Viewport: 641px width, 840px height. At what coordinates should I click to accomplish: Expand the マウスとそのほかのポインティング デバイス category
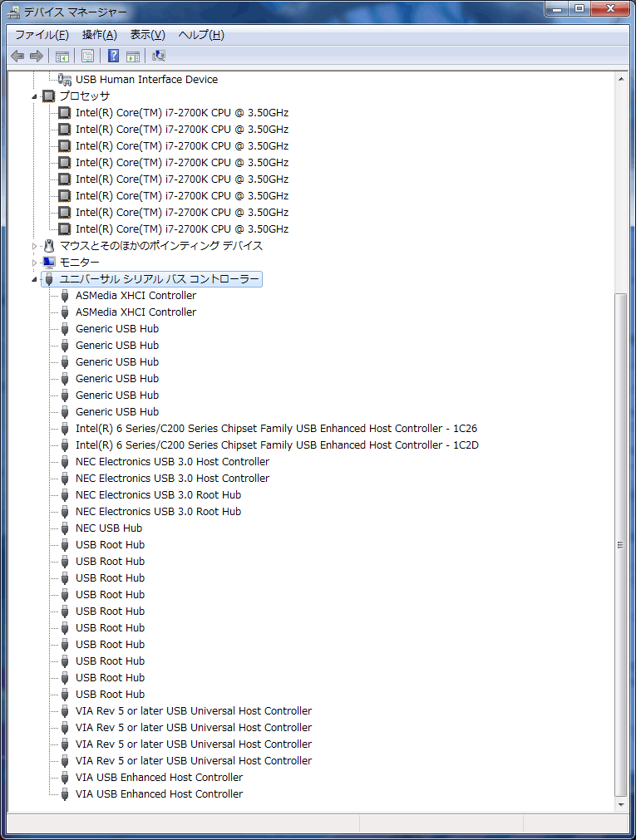tap(34, 247)
